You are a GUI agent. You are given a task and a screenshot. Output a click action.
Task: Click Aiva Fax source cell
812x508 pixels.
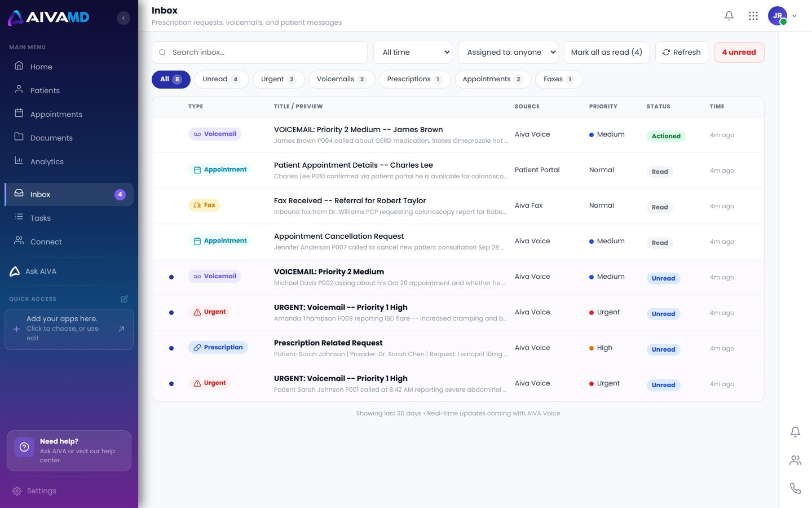(x=528, y=205)
